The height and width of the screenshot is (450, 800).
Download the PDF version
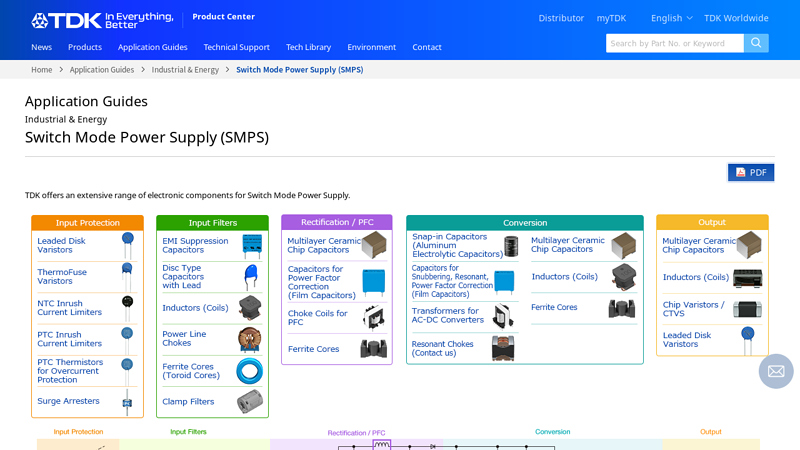click(x=751, y=172)
